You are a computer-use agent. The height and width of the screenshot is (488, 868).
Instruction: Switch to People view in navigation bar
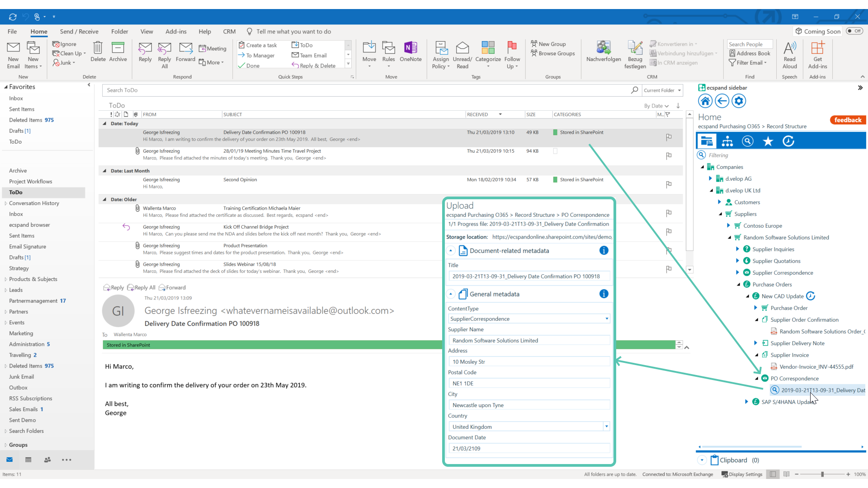coord(47,460)
